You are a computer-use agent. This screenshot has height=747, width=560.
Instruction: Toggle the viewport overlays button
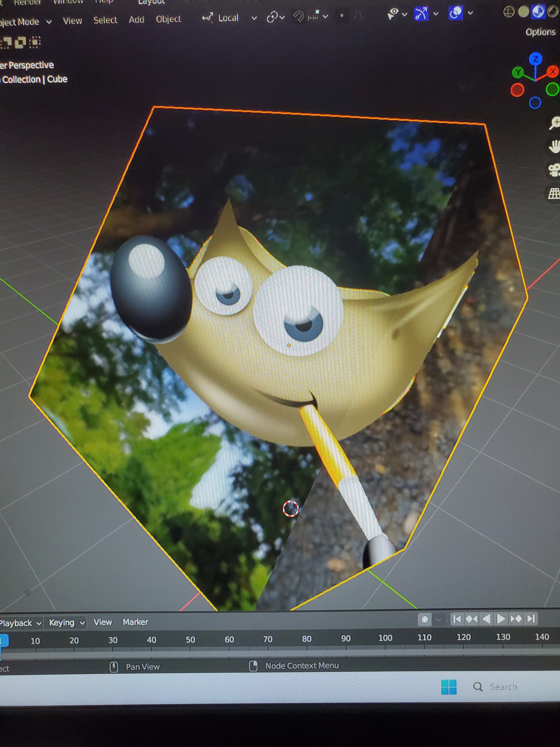click(455, 13)
